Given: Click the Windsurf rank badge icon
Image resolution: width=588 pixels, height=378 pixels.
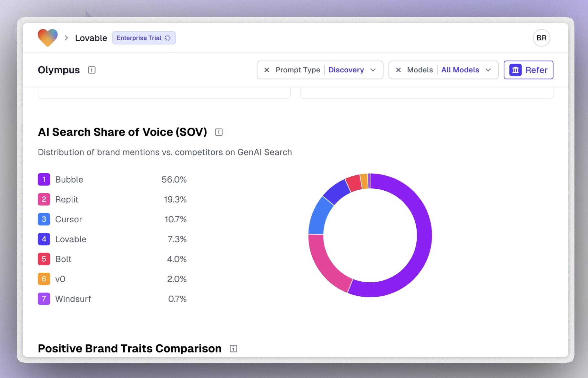Looking at the screenshot, I should tap(44, 299).
